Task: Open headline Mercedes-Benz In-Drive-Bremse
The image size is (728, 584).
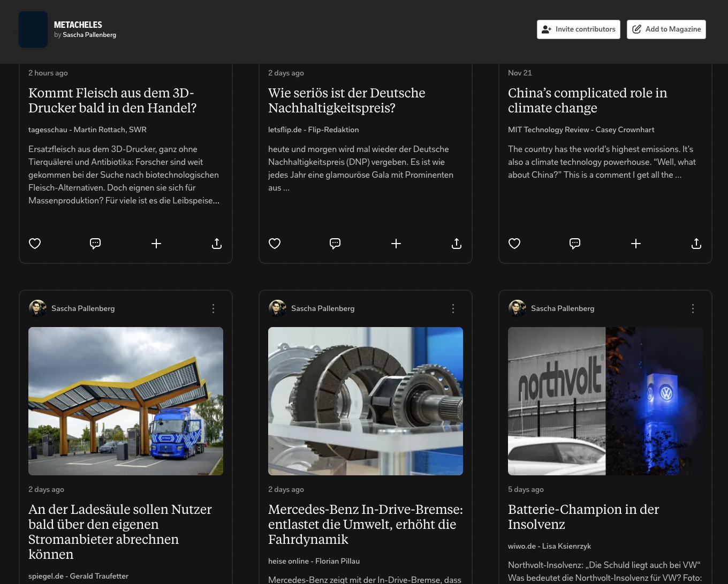Action: [x=366, y=524]
